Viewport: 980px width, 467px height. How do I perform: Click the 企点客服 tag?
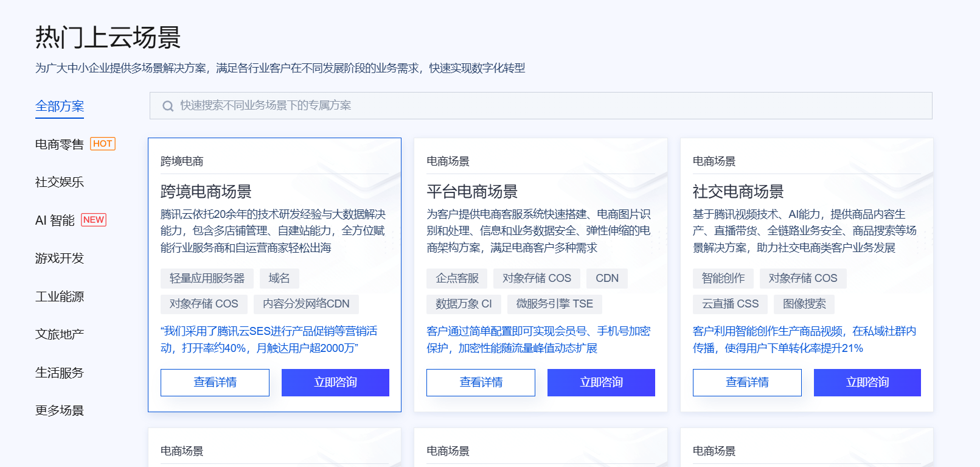457,278
